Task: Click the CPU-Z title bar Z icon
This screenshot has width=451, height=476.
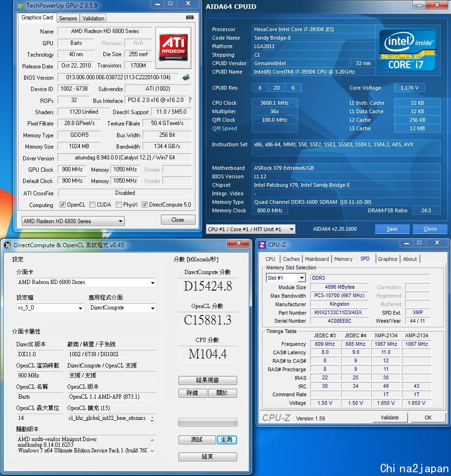Action: [x=262, y=245]
